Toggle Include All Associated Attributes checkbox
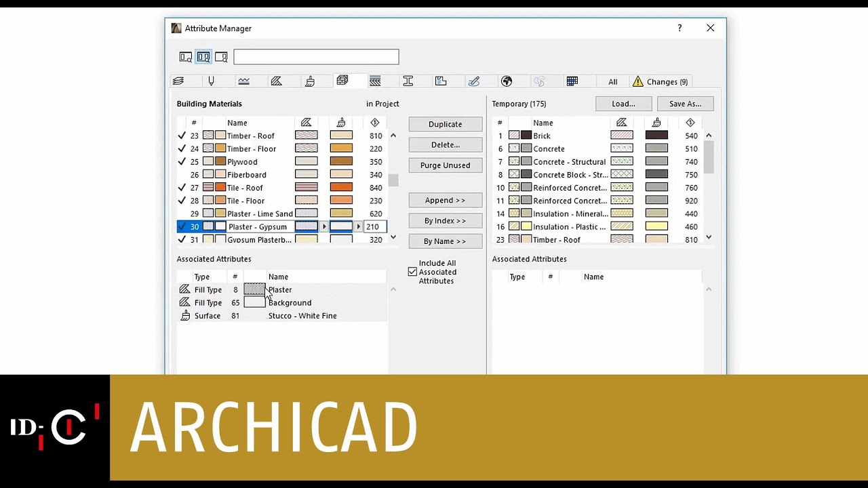The image size is (868, 488). click(x=412, y=272)
